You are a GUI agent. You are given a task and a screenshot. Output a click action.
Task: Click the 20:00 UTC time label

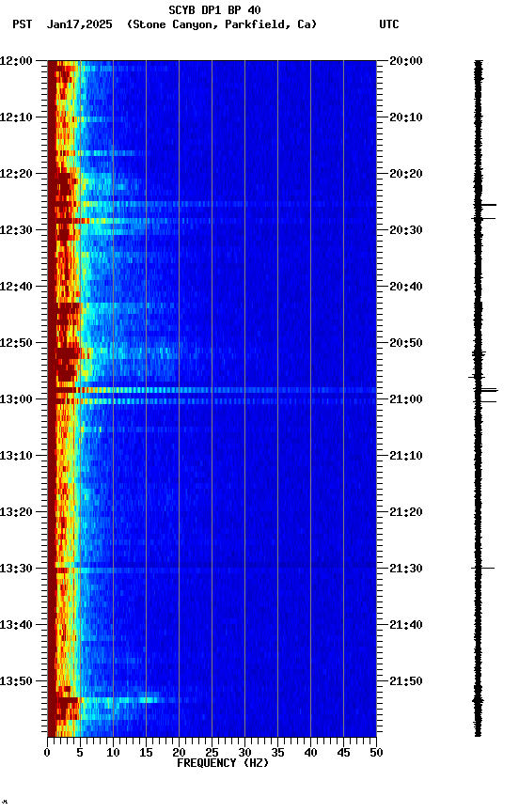[406, 61]
